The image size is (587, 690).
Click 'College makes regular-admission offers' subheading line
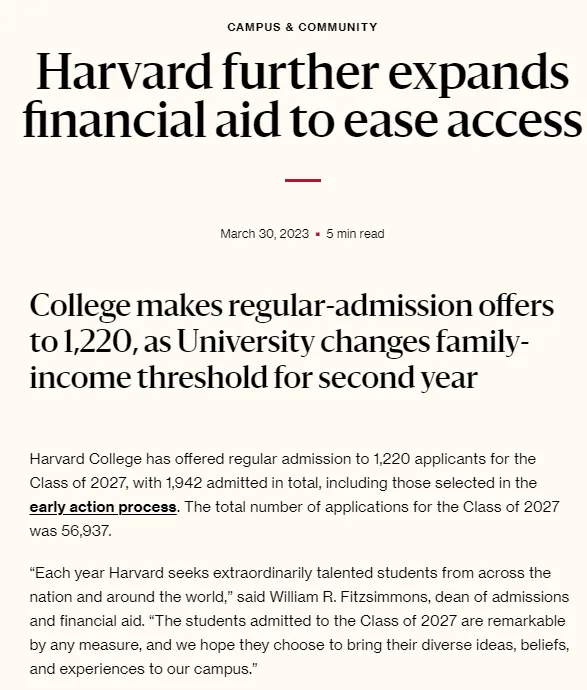point(292,305)
